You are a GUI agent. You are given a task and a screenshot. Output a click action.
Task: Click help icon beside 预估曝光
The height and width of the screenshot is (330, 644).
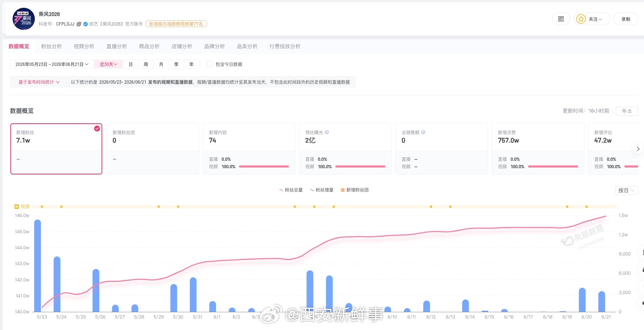tap(327, 132)
